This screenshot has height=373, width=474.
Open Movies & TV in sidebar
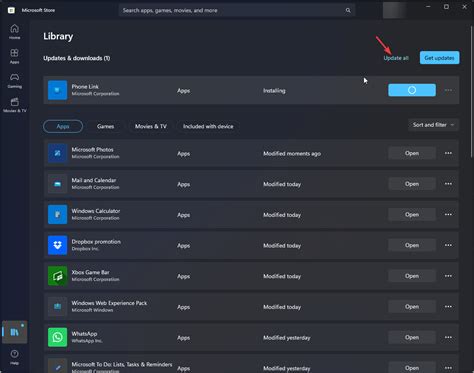click(14, 105)
